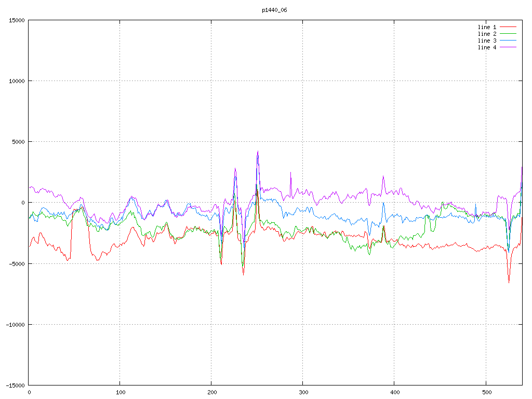Select the line 4 legend label
This screenshot has width=532, height=399.
(x=487, y=47)
